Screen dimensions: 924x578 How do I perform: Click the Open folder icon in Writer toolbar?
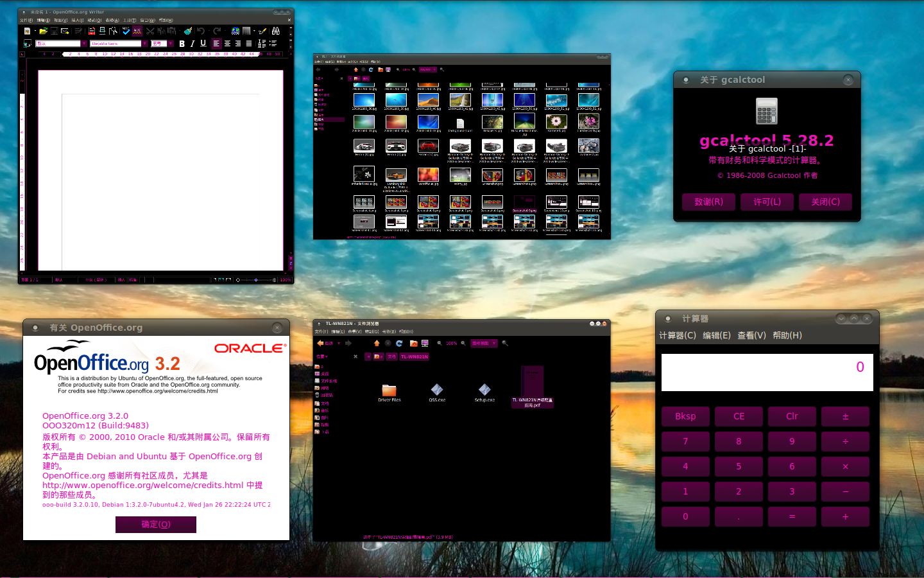43,31
